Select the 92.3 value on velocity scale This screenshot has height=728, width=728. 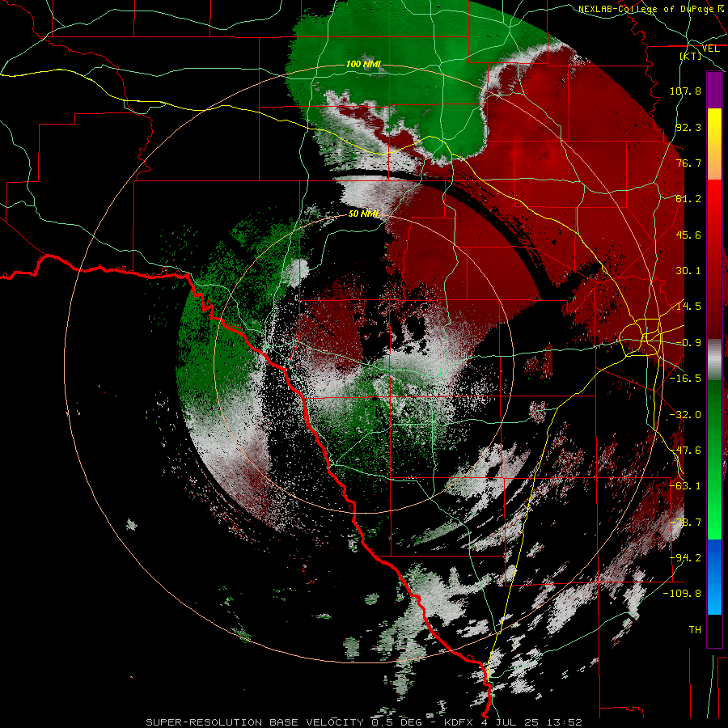tap(688, 127)
